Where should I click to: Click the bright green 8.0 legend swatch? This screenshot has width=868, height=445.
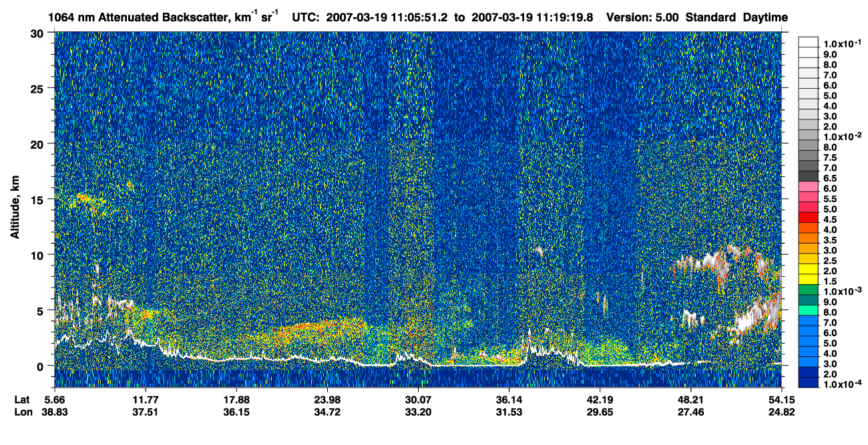coord(809,310)
